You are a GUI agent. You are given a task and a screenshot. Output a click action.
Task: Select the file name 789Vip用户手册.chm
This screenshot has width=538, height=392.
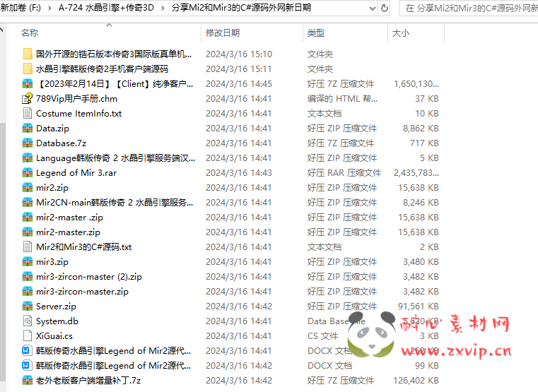pos(76,99)
